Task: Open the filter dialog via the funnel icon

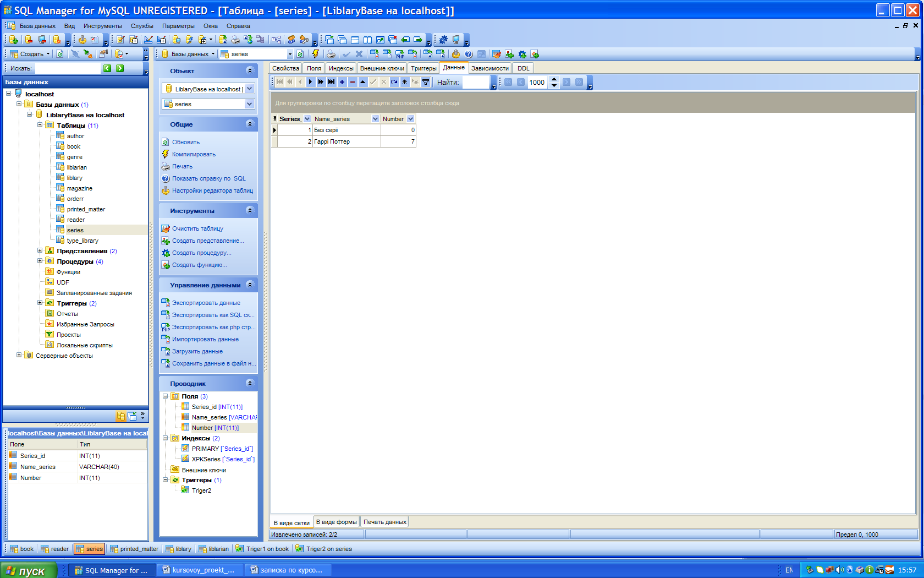Action: coord(425,82)
